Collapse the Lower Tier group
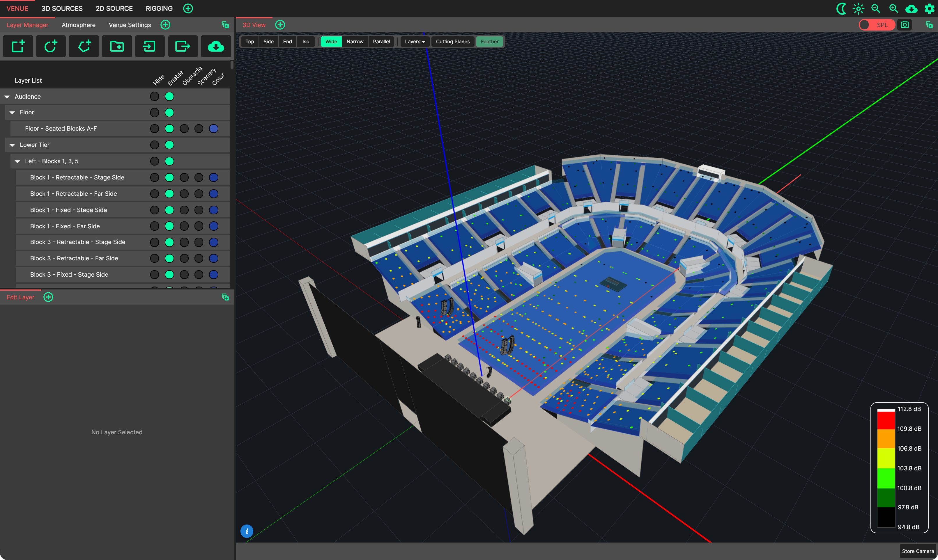 12,145
